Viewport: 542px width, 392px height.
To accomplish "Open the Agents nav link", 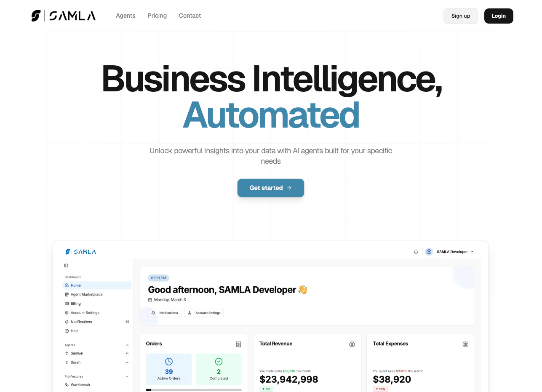I will coord(125,16).
